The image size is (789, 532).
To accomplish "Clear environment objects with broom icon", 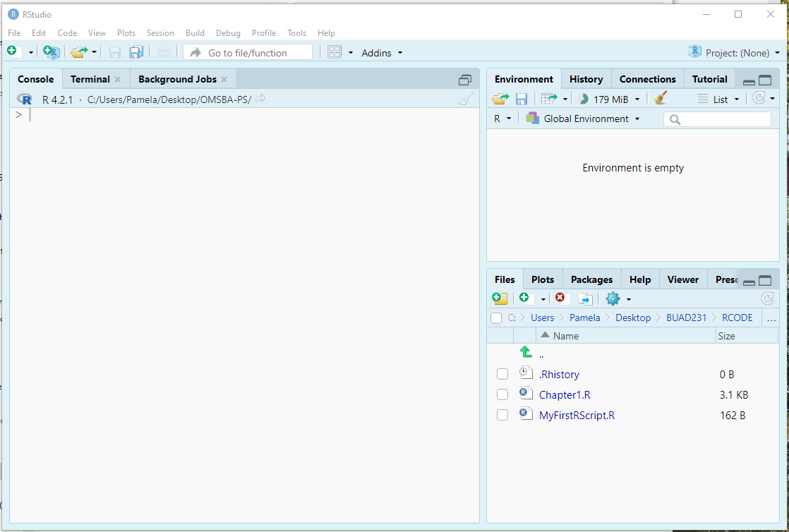I will pos(661,98).
